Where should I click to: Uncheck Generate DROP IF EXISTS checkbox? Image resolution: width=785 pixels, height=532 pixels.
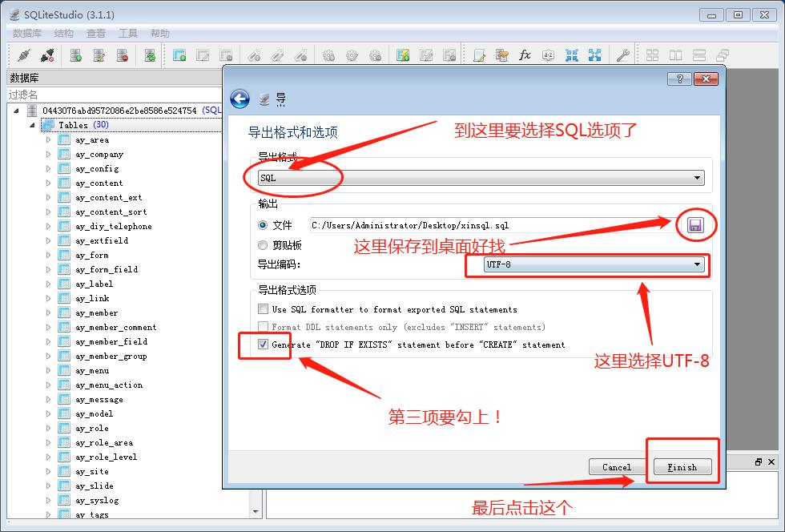(263, 345)
